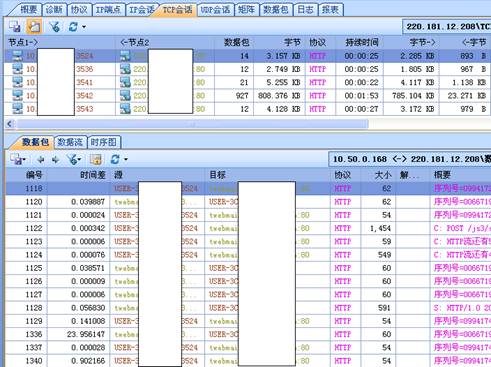Sort sessions by 持续时间 column header
This screenshot has height=367, width=491.
coord(361,42)
